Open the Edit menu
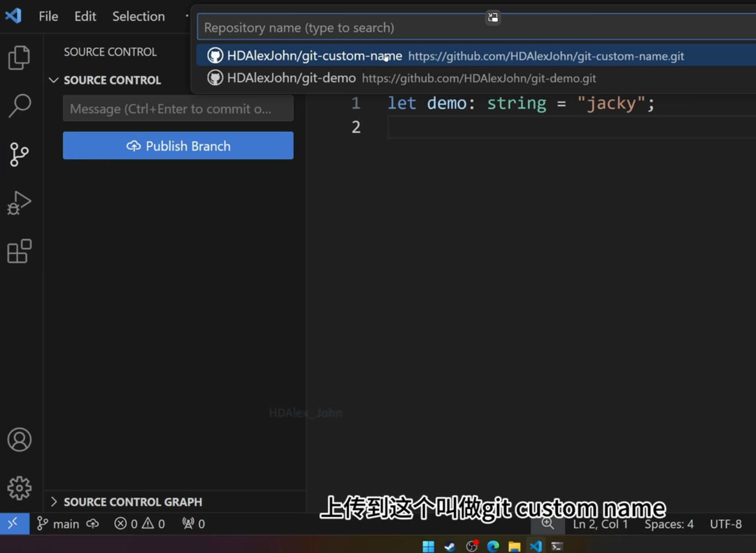756x553 pixels. pos(85,16)
